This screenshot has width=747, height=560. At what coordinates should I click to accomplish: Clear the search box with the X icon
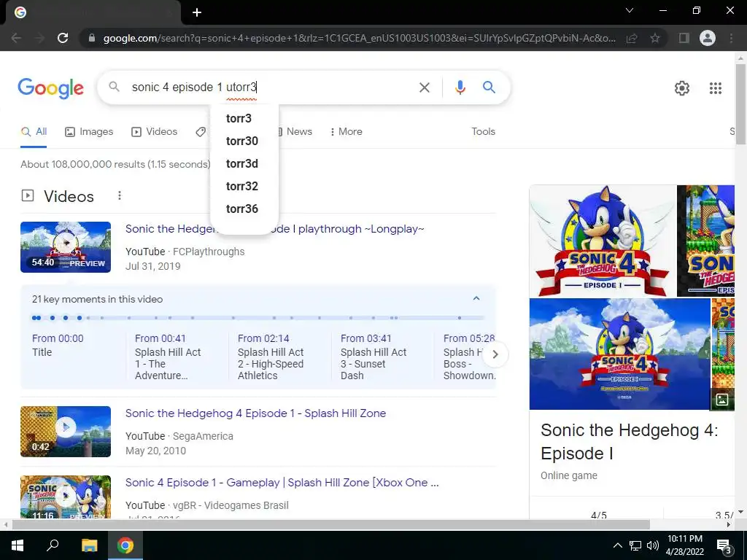[424, 87]
